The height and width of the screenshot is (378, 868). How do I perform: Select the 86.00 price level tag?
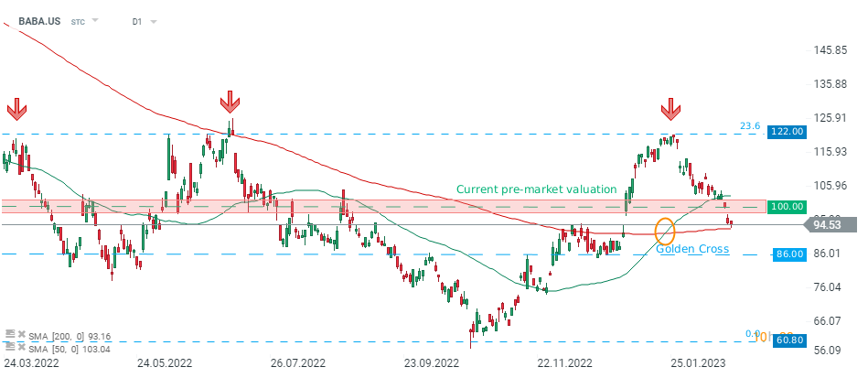[x=789, y=254]
